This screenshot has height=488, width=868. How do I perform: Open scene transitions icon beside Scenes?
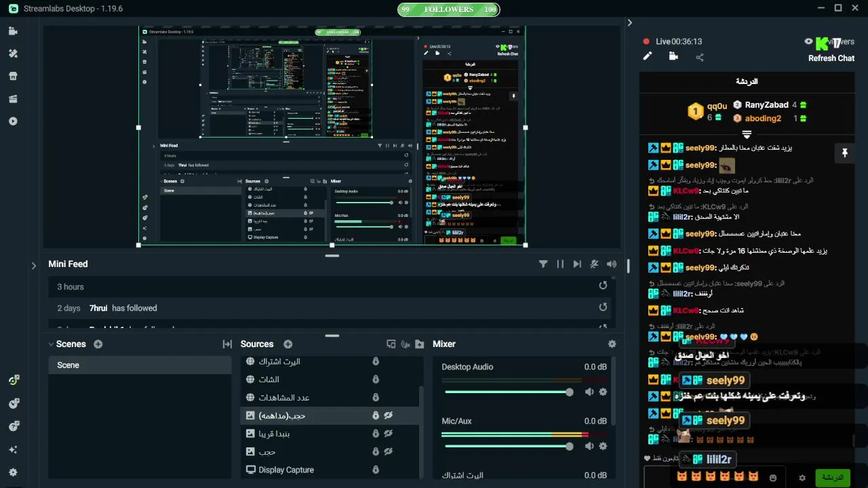227,344
